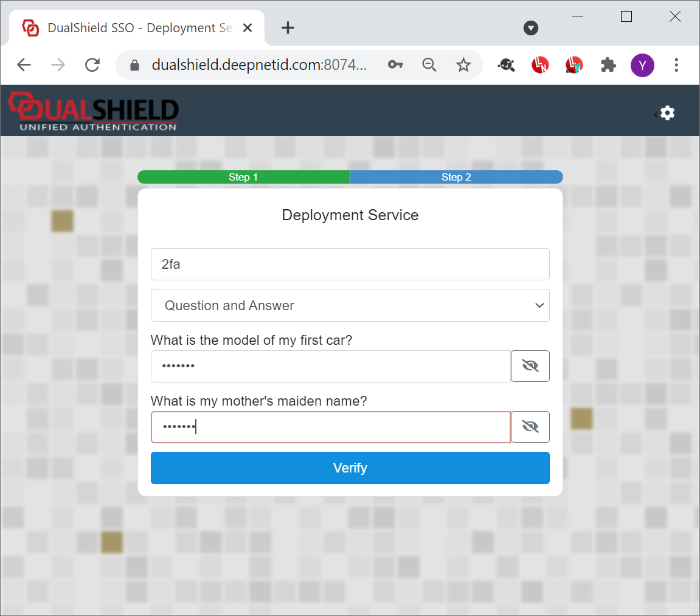The height and width of the screenshot is (616, 700).
Task: Open Chrome's three-dot menu
Action: coord(676,65)
